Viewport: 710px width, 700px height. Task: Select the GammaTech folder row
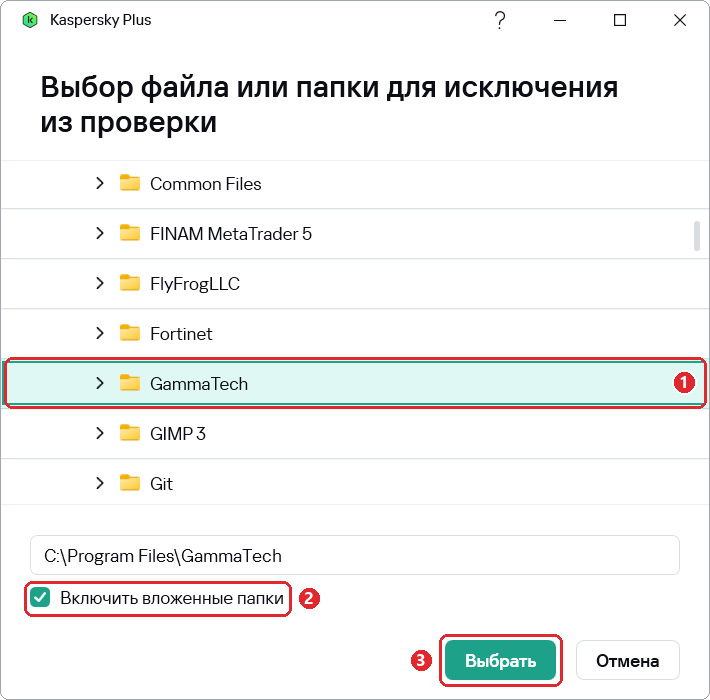coord(355,383)
